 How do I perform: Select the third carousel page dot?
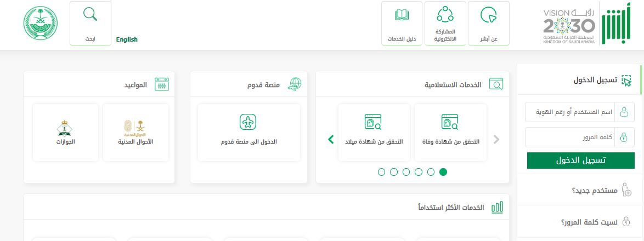coord(406,172)
